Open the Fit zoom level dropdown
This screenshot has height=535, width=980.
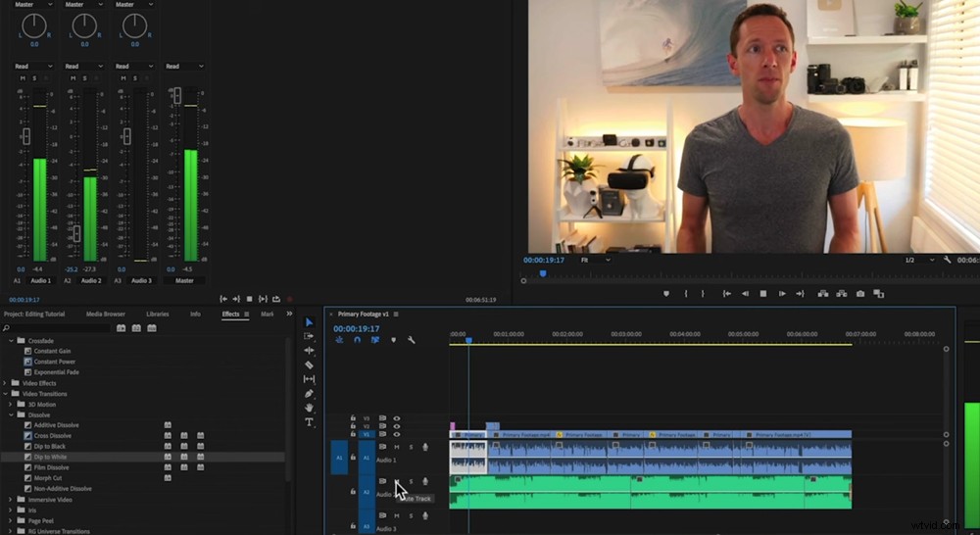[596, 260]
